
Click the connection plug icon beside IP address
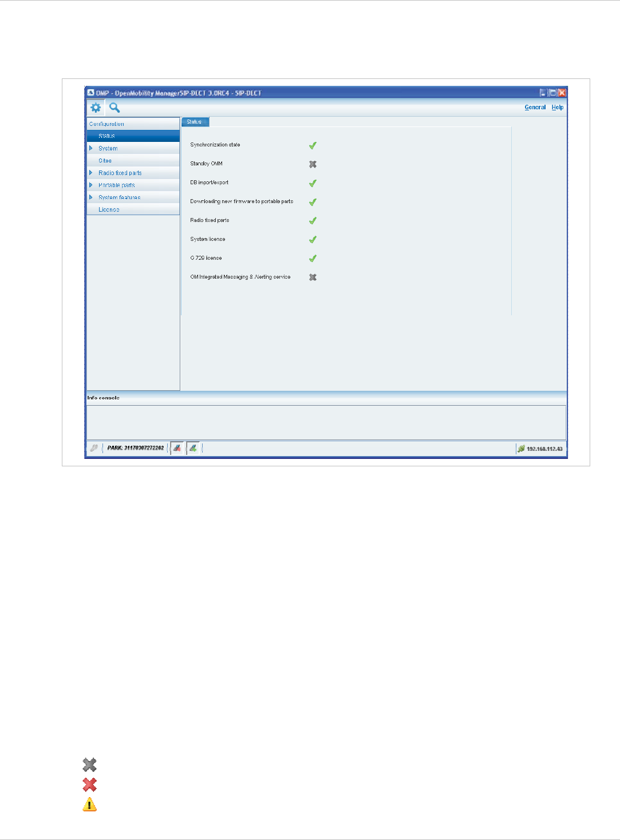(x=521, y=449)
